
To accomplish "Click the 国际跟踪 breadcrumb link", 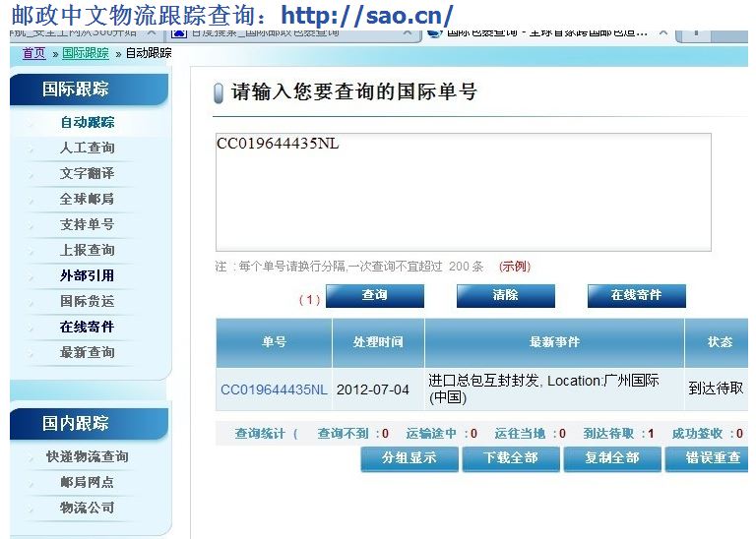I will coord(86,53).
